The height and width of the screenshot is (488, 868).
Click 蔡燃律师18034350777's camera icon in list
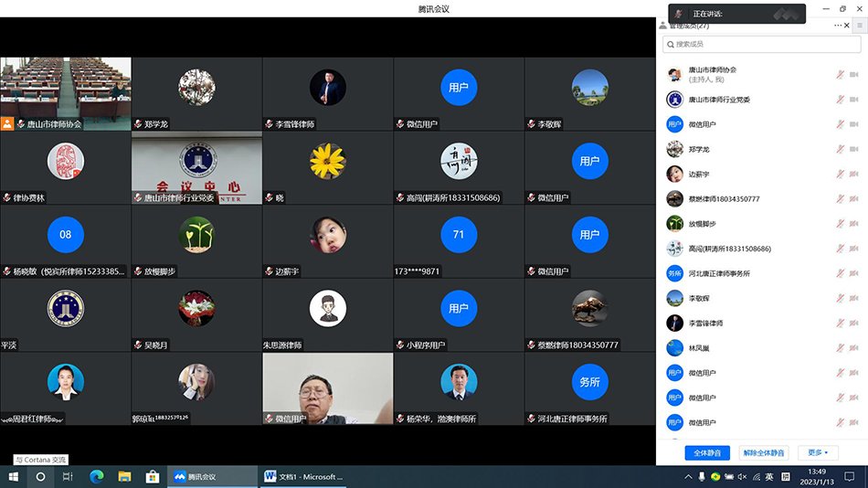coord(853,199)
